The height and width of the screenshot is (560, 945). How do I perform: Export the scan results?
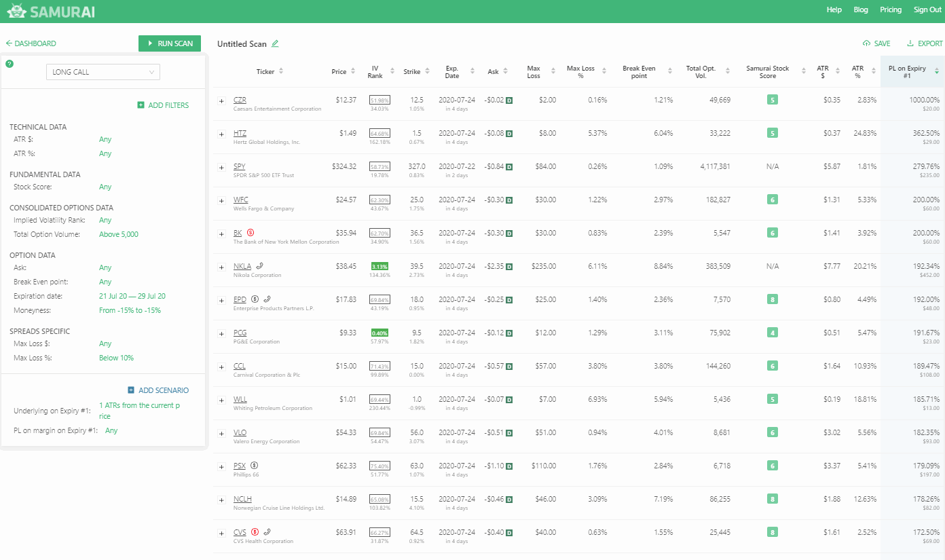925,43
